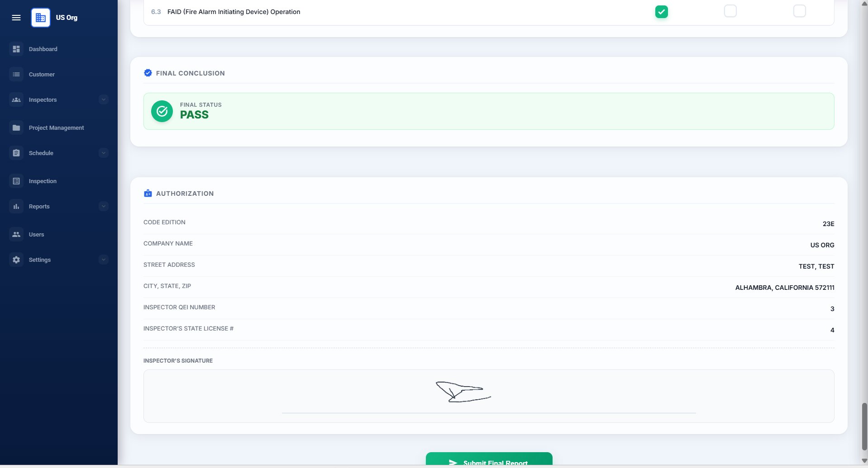868x468 pixels.
Task: Submit the Final Report button
Action: (x=489, y=459)
